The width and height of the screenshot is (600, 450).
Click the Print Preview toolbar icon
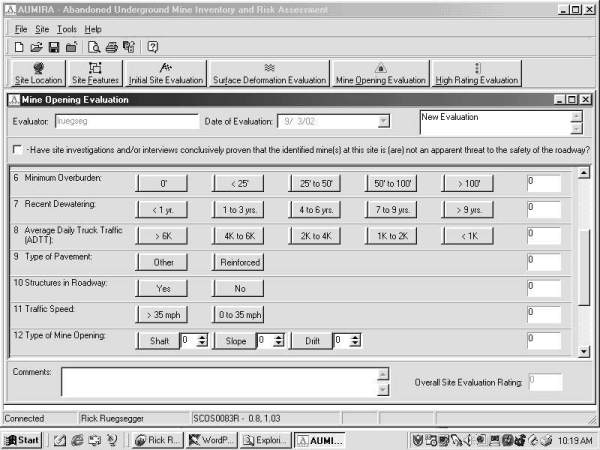coord(94,47)
